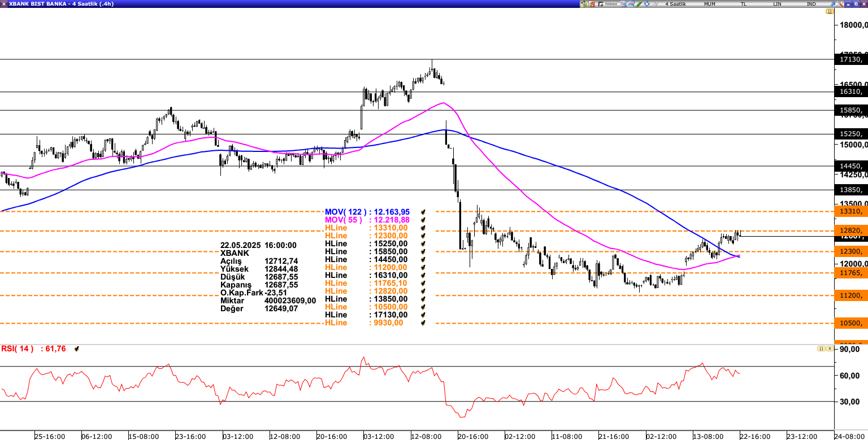
Task: Toggle RSI(14) indicator checkmark
Action: pos(77,349)
